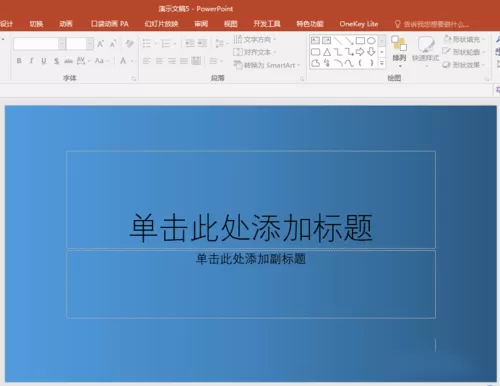This screenshot has width=500, height=386.
Task: Select the arrow line shape
Action: coord(349,41)
